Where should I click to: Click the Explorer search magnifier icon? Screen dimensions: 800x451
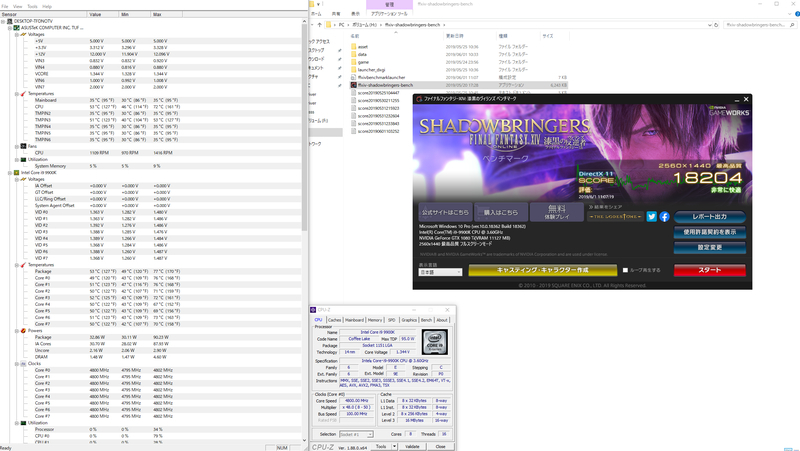pyautogui.click(x=792, y=24)
